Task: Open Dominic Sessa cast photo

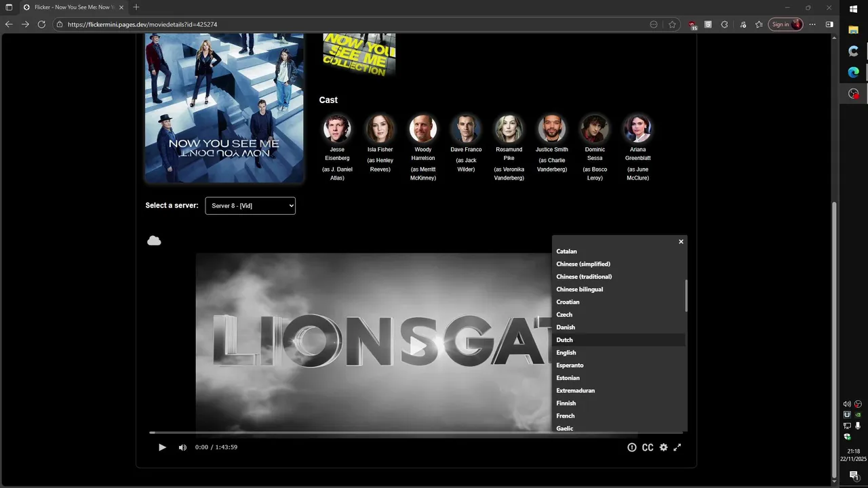Action: 595,128
